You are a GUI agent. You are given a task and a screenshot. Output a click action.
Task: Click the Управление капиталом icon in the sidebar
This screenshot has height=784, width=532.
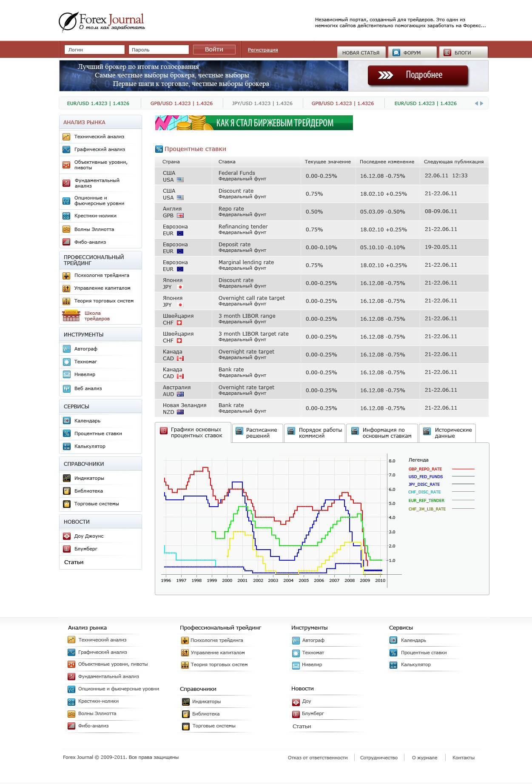pyautogui.click(x=66, y=288)
